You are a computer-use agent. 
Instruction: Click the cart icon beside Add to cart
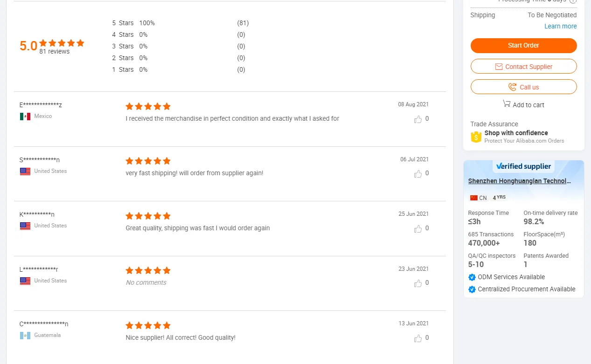coord(507,103)
